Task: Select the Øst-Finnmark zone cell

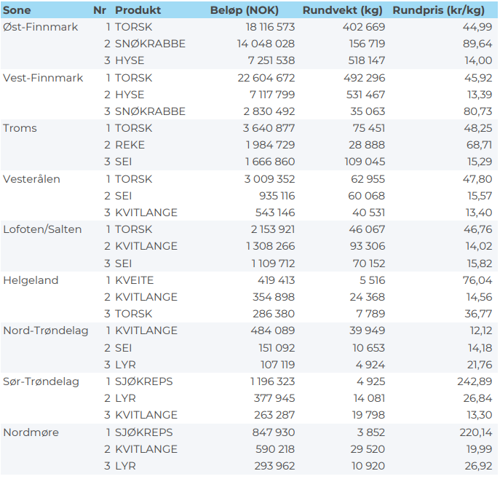Action: (40, 27)
